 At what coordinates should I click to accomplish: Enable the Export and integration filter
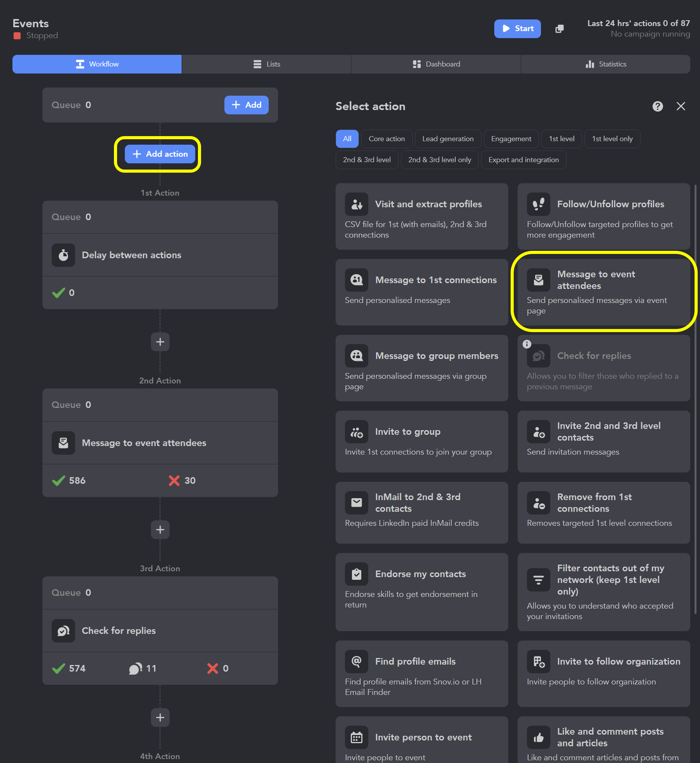(523, 159)
